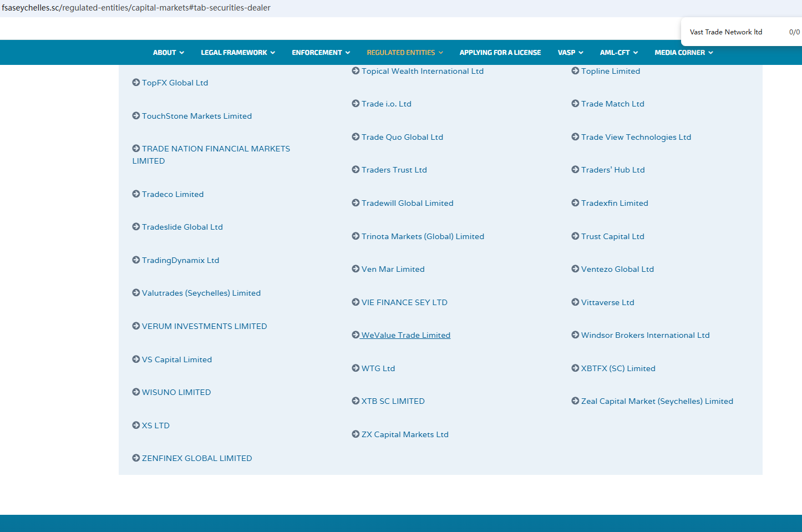Screen dimensions: 802x532
Task: Click arrow icon before XBTFX (SC) Limited
Action: (575, 368)
